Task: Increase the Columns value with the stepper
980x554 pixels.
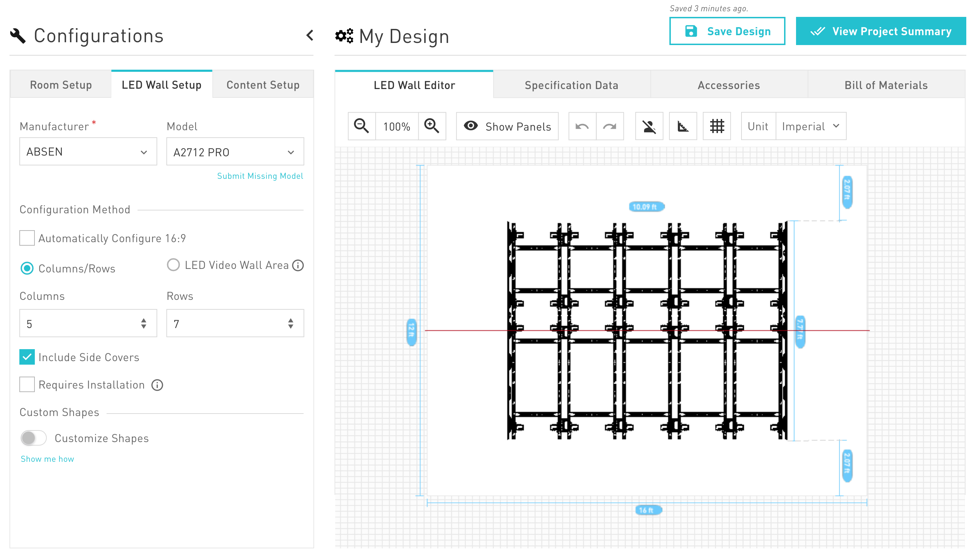Action: [x=144, y=319]
